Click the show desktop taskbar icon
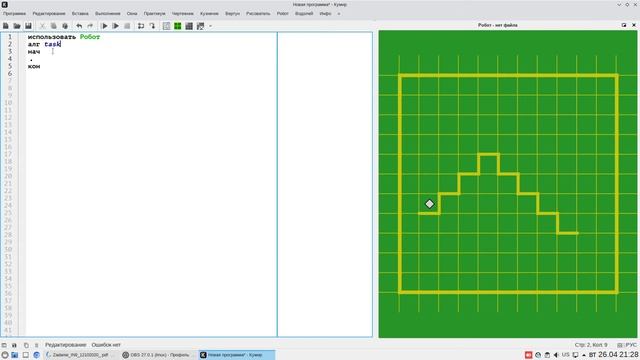The width and height of the screenshot is (640, 360). tap(26, 355)
